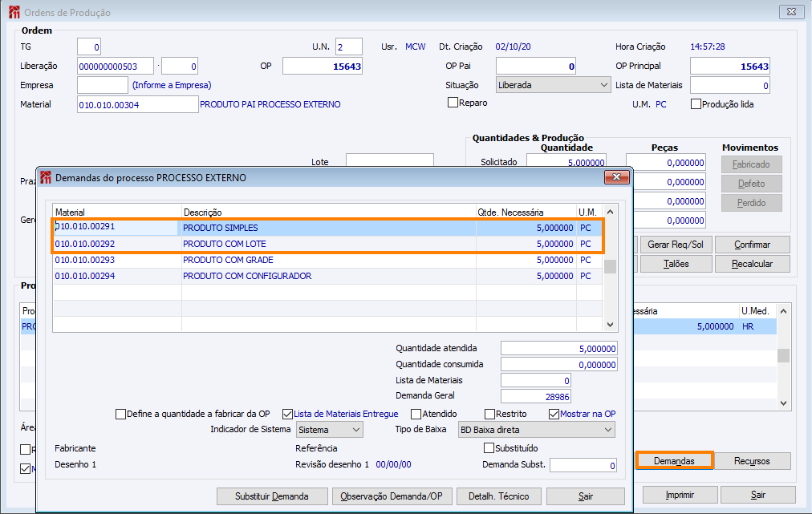Click the Demandas dialog title bar icon
The image size is (812, 514).
(x=46, y=177)
